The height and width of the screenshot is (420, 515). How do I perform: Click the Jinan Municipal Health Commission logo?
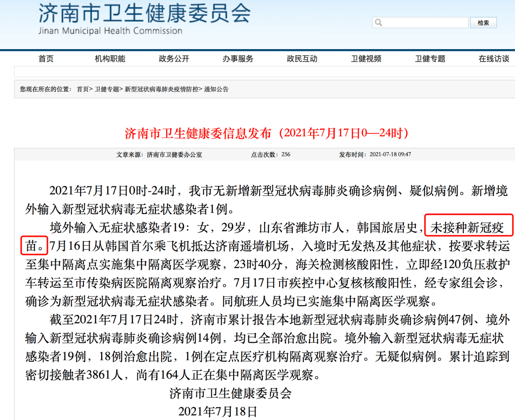click(x=143, y=19)
